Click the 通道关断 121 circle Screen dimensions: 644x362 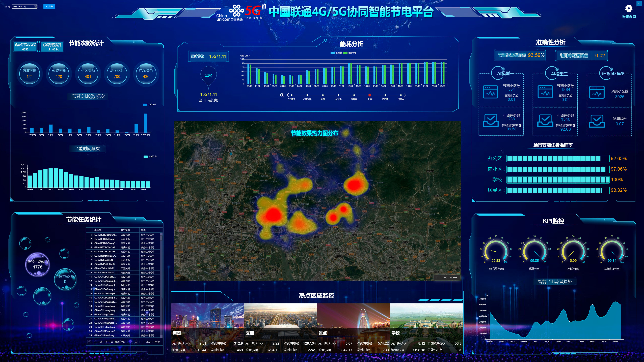point(30,73)
